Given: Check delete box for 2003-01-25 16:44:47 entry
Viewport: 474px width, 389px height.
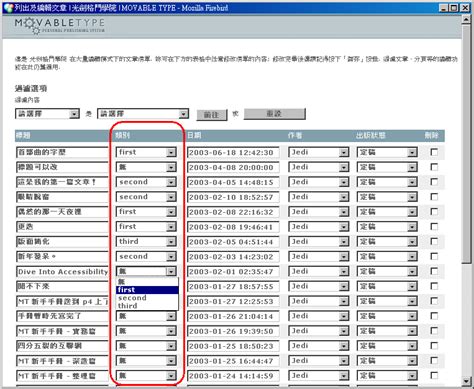Looking at the screenshot, I should (x=434, y=360).
